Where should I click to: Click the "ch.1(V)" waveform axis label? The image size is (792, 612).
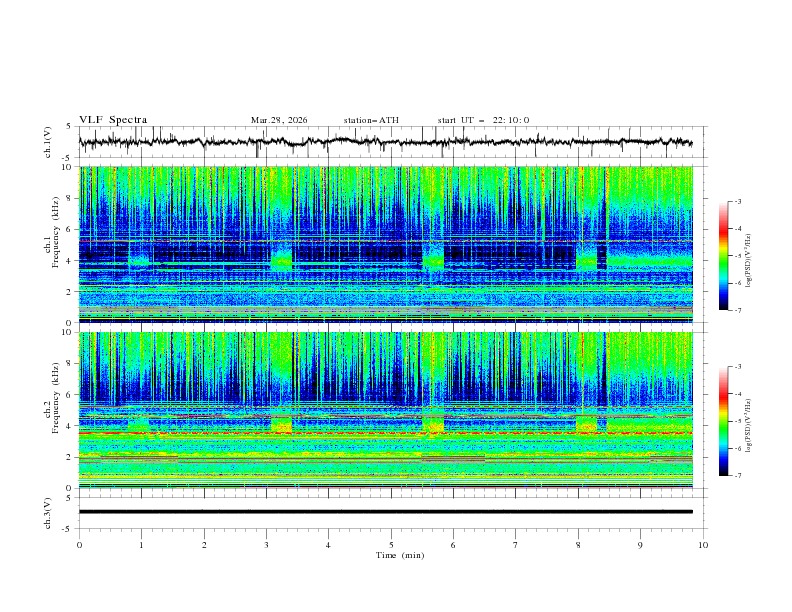pyautogui.click(x=48, y=142)
